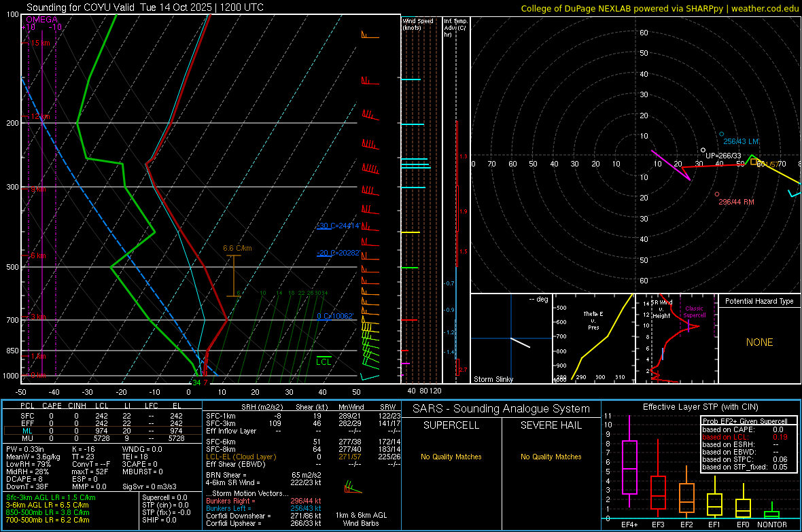
Task: Click the EF0 axis label
Action: 743,525
